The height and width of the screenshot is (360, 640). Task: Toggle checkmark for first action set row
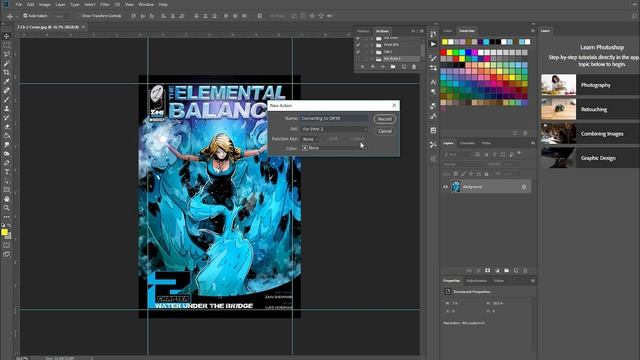coord(358,38)
